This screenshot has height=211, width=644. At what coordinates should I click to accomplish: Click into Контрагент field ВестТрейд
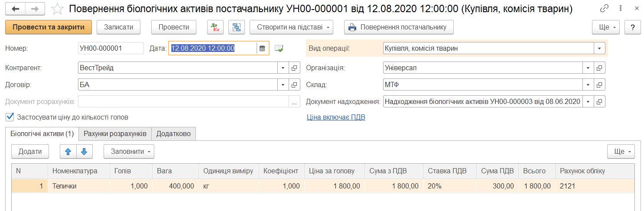click(178, 68)
